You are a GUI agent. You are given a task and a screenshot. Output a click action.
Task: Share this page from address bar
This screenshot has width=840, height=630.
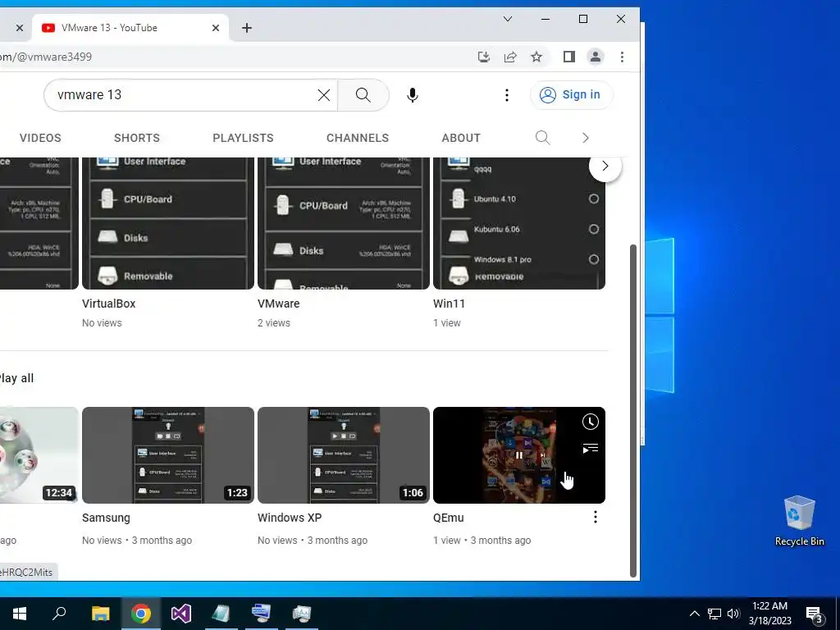click(x=510, y=57)
